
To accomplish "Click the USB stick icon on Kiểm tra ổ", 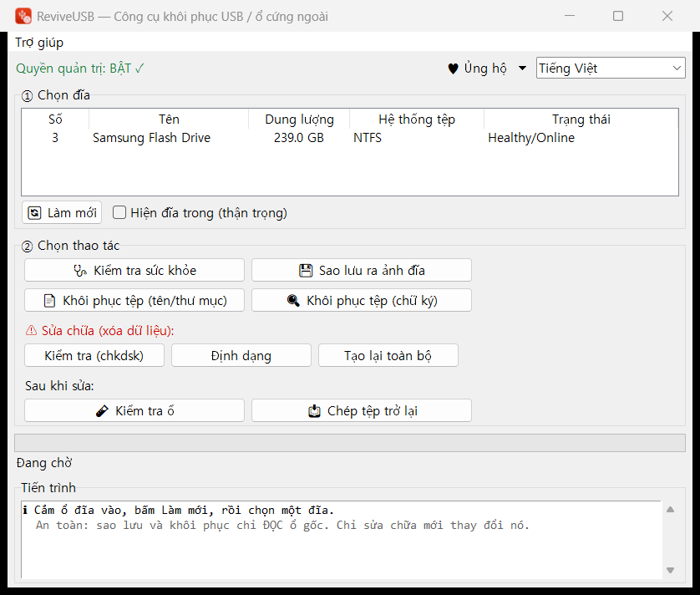I will 102,411.
